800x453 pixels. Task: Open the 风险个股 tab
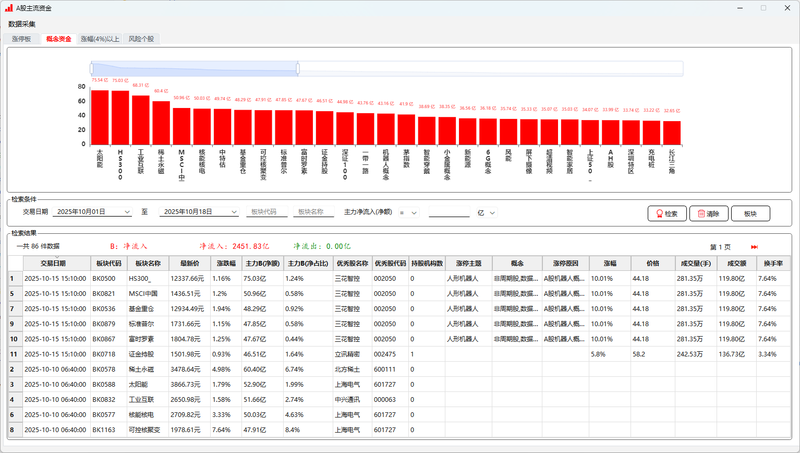tap(141, 38)
